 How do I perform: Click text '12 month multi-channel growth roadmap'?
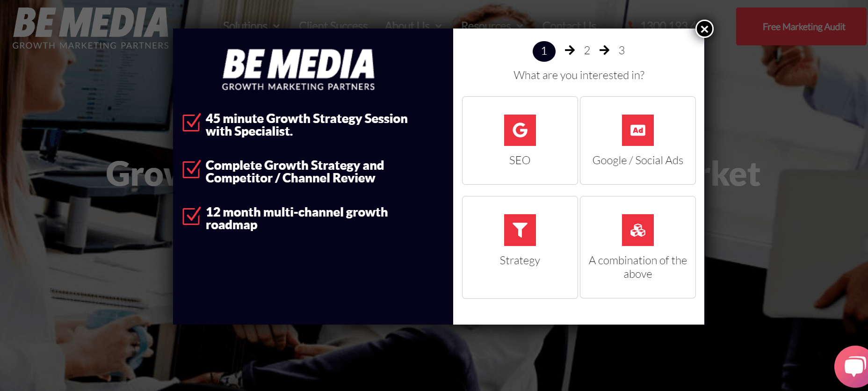click(x=297, y=218)
